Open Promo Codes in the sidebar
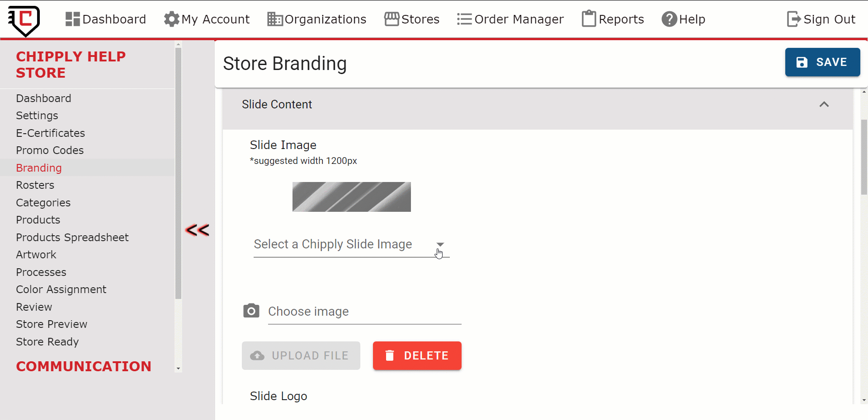Image resolution: width=868 pixels, height=420 pixels. (50, 150)
